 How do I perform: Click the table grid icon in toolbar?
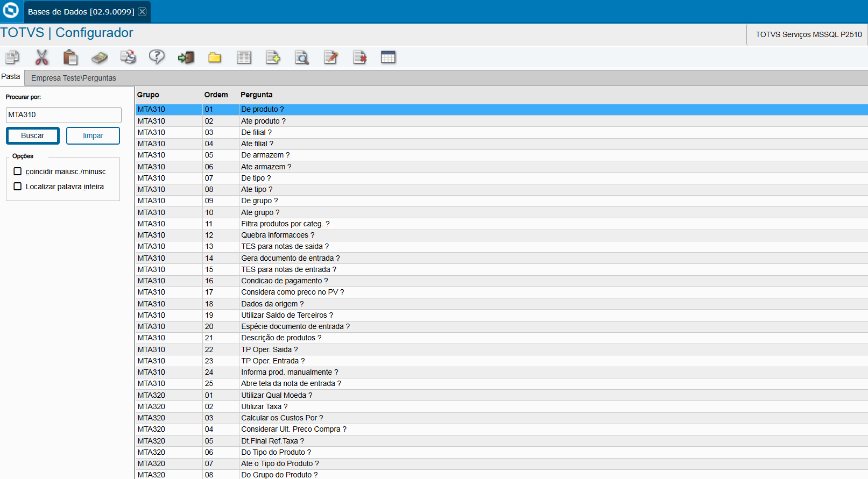click(x=388, y=57)
